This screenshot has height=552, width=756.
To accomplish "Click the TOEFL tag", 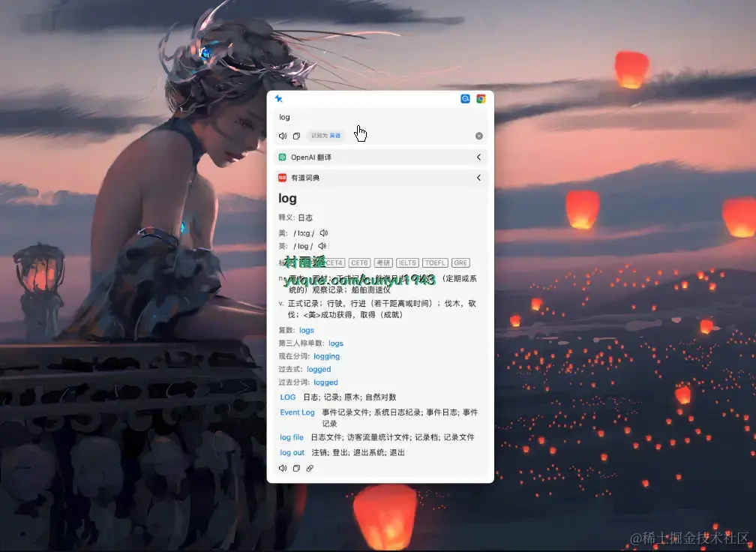I will pyautogui.click(x=435, y=262).
